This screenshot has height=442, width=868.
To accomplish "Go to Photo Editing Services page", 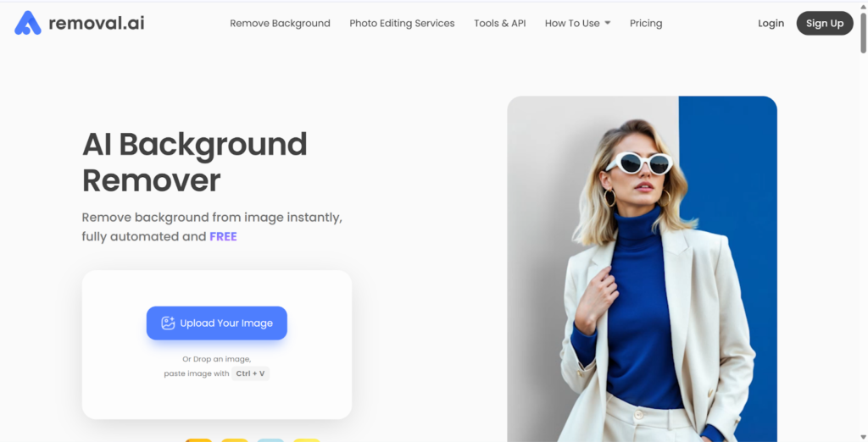I will coord(402,23).
